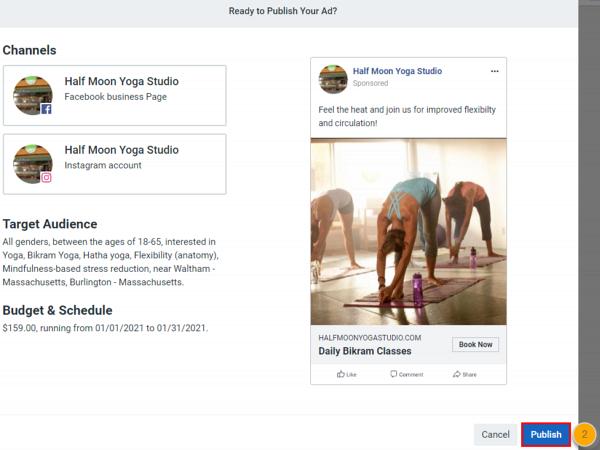Click the orange step 2 marker
Image resolution: width=600 pixels, height=450 pixels.
[x=585, y=435]
